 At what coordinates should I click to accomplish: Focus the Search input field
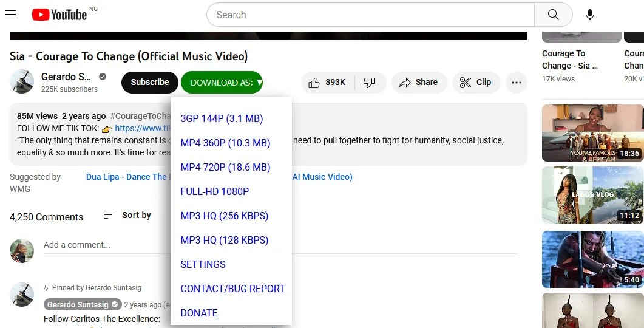tap(370, 15)
